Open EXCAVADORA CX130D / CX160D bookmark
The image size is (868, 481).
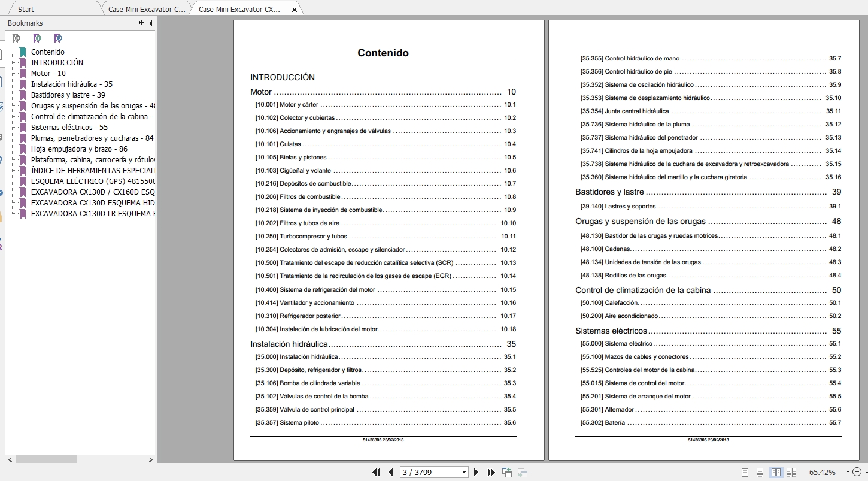click(x=93, y=192)
